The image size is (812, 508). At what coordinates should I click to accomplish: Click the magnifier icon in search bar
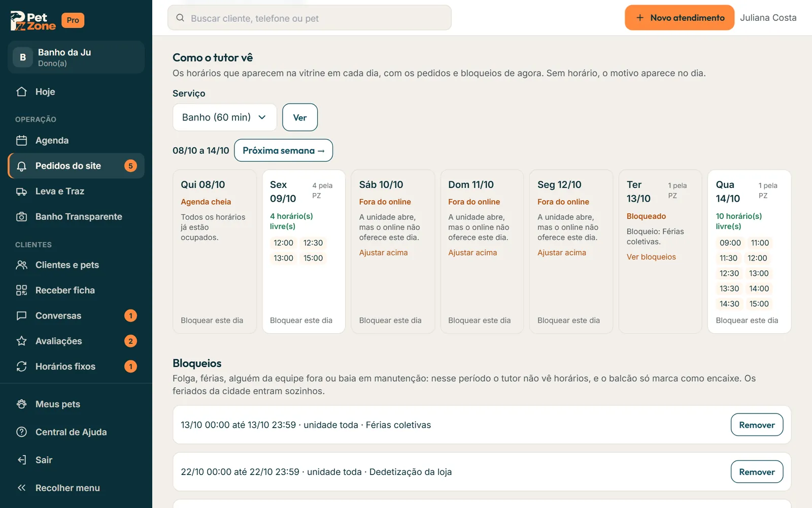pyautogui.click(x=180, y=18)
